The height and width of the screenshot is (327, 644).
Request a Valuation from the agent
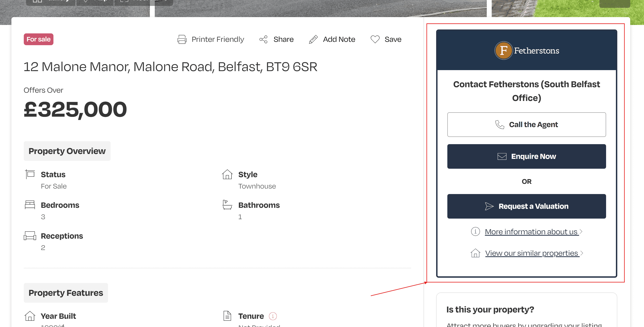[x=527, y=206]
